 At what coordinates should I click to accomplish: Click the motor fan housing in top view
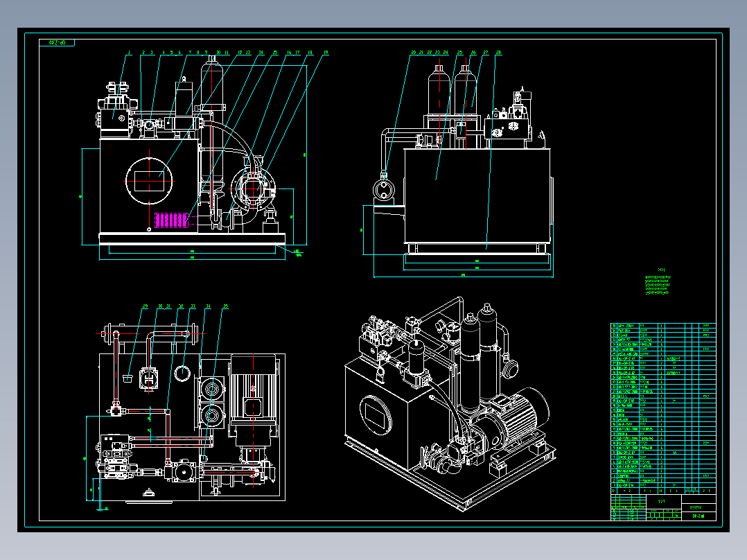(x=253, y=365)
